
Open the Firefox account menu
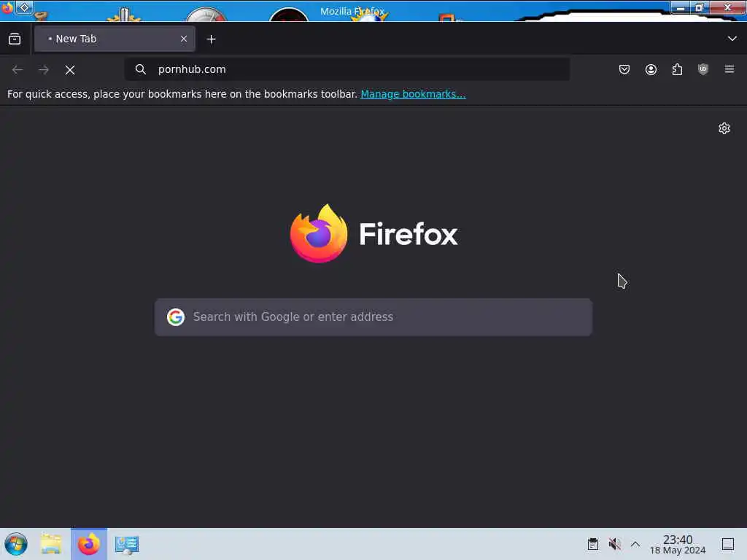tap(651, 69)
